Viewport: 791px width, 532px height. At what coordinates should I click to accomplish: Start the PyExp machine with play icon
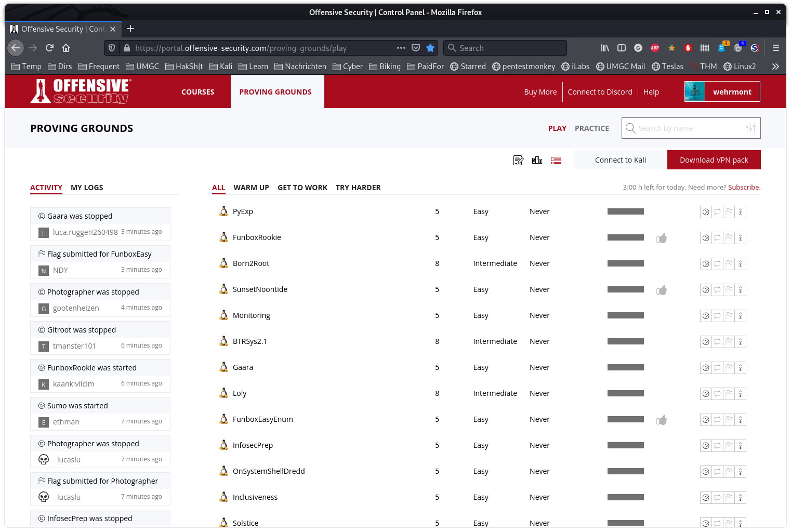click(x=706, y=212)
